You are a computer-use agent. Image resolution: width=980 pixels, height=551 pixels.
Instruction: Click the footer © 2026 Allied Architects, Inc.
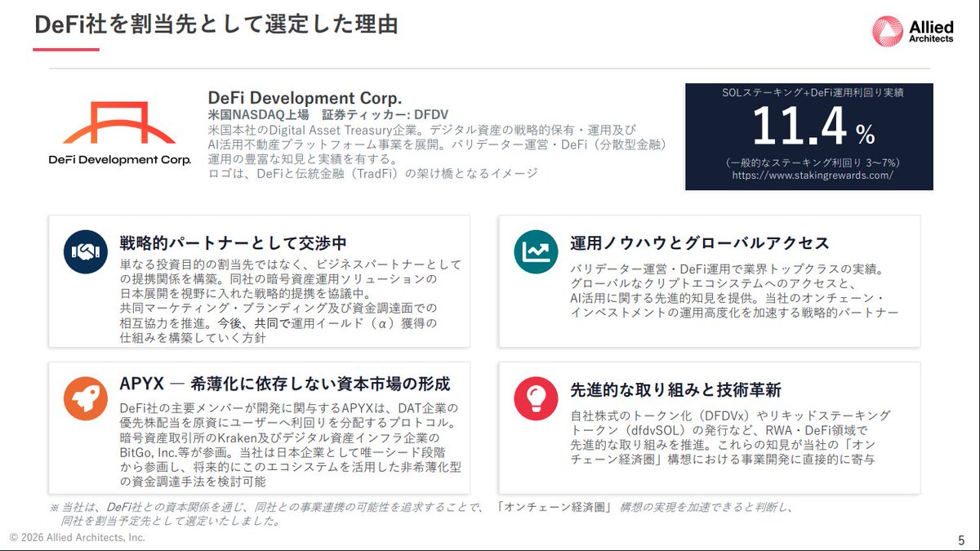[78, 537]
